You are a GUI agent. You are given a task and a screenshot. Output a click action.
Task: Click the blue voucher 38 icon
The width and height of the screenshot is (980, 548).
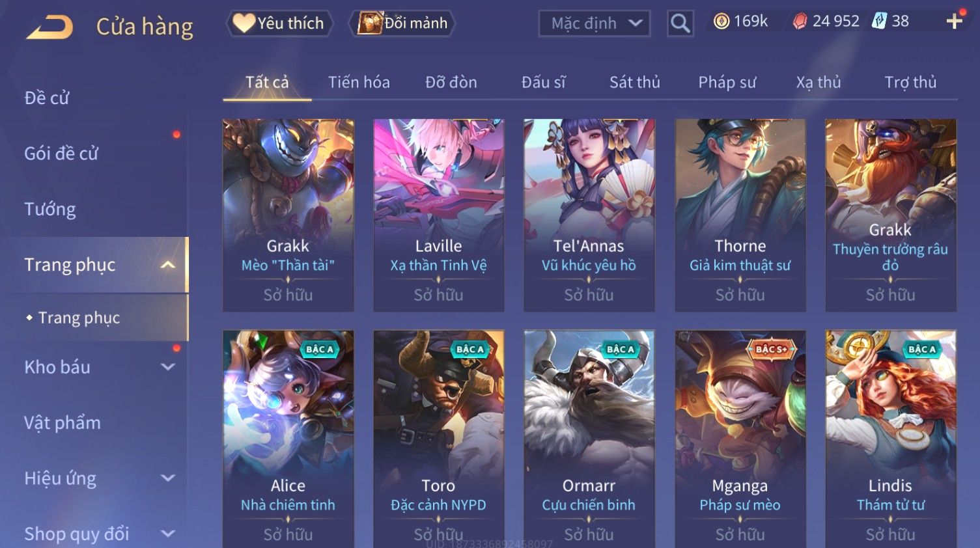click(x=879, y=21)
